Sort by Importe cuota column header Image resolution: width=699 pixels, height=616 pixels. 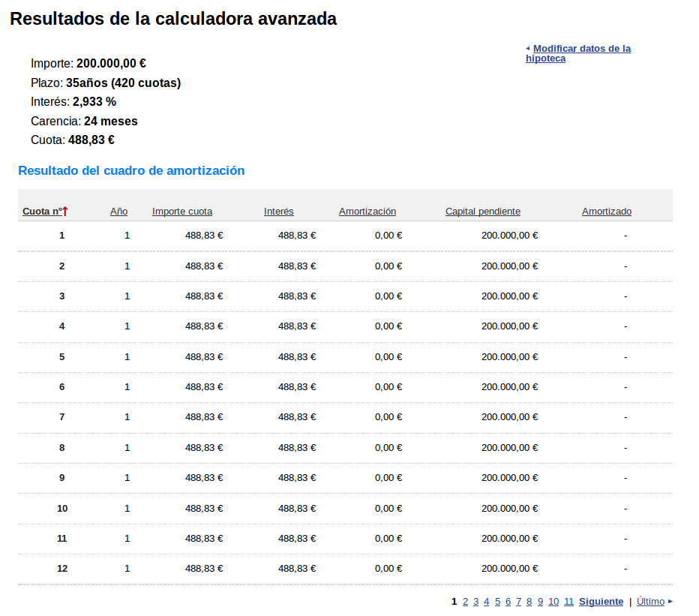click(x=182, y=212)
